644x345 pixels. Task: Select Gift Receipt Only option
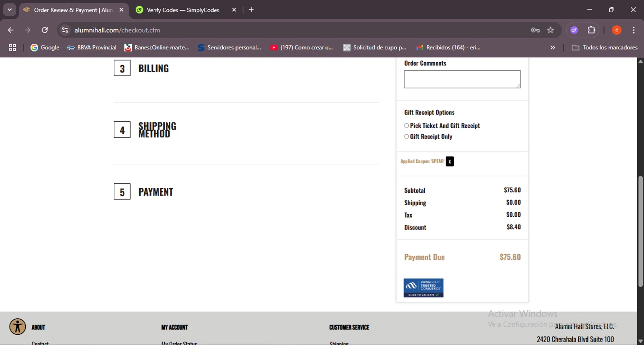point(407,136)
